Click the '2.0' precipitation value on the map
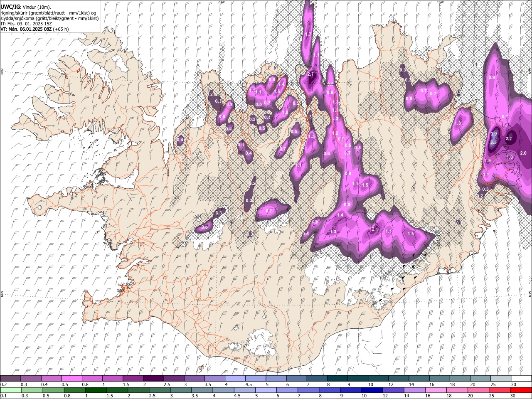Image resolution: width=532 pixels, height=399 pixels. tap(523, 153)
